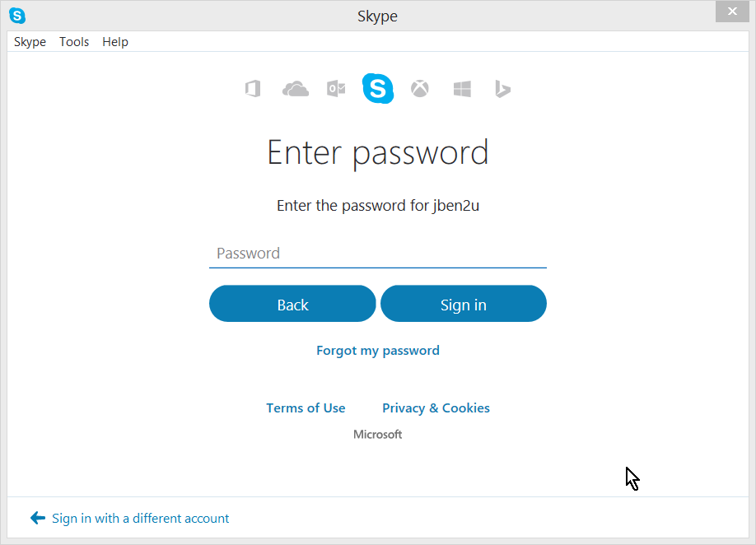Screen dimensions: 756x545
Task: Open the Privacy & Cookies link
Action: [436, 408]
